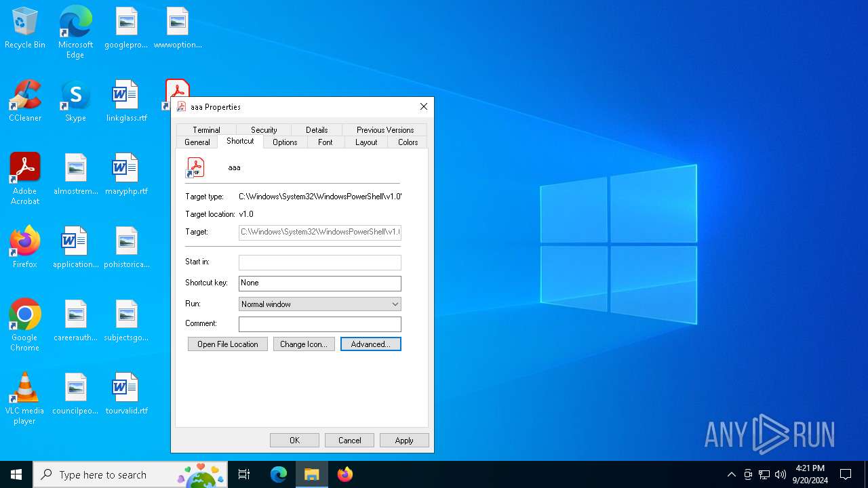Open Firefox from the taskbar
Viewport: 868px width, 488px height.
[345, 474]
